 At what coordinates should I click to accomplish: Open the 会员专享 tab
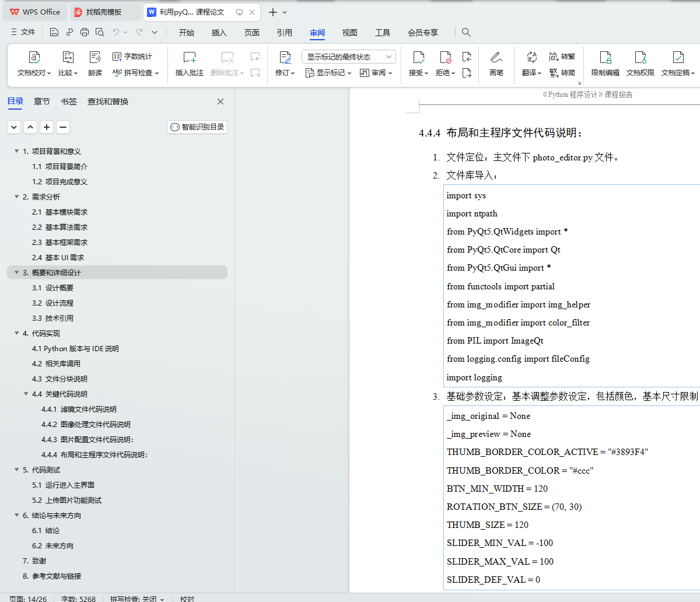click(x=423, y=33)
